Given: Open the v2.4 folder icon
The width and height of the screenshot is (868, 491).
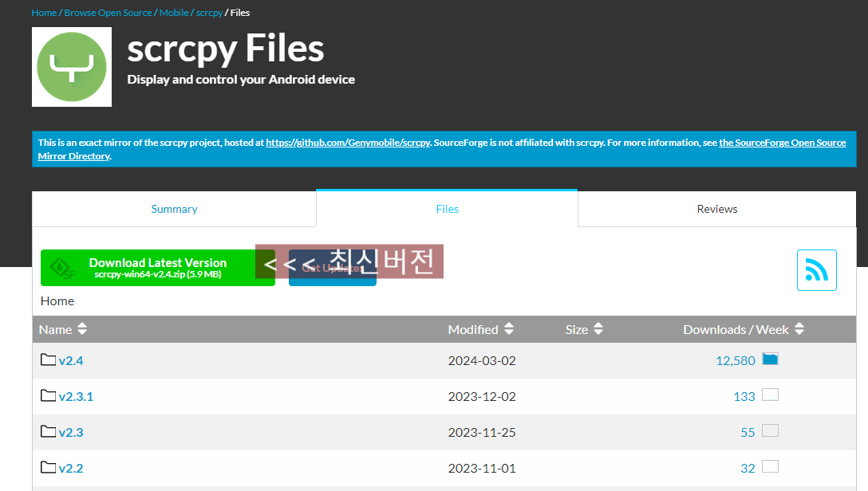Looking at the screenshot, I should click(48, 360).
